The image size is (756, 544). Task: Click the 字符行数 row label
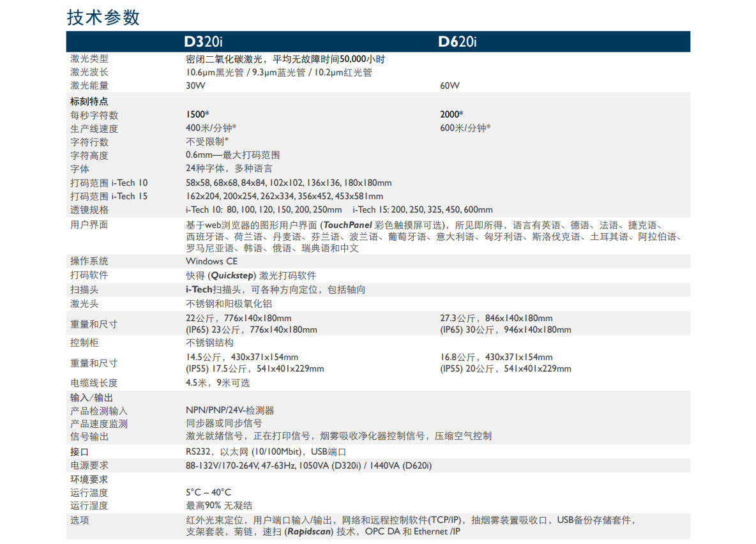click(x=89, y=142)
